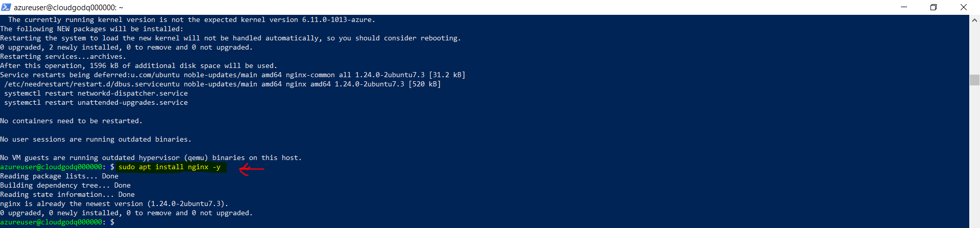The width and height of the screenshot is (980, 228).
Task: Click the red arrow annotation
Action: click(x=252, y=169)
